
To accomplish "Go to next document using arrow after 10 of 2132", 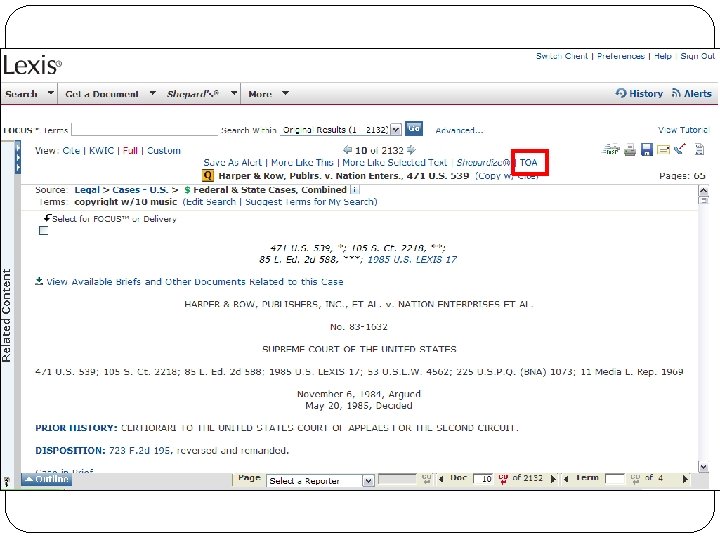I will pos(411,150).
